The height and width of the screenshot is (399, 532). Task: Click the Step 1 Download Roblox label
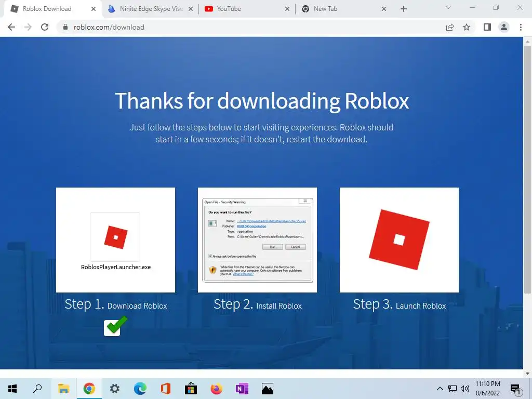coord(116,304)
